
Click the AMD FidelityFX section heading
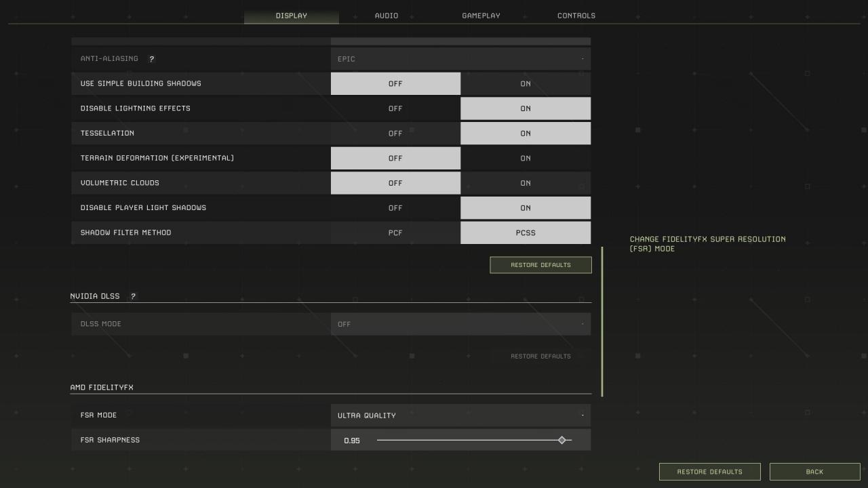pyautogui.click(x=102, y=388)
